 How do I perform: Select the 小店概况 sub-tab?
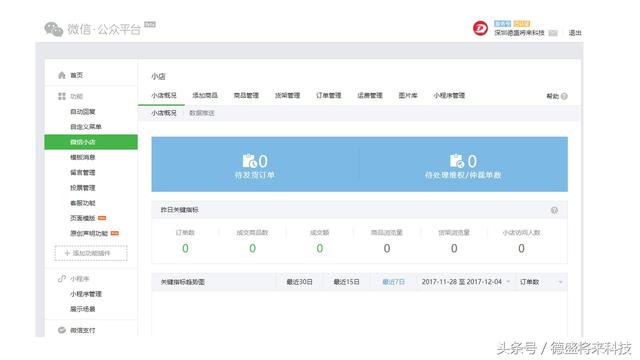click(x=164, y=113)
